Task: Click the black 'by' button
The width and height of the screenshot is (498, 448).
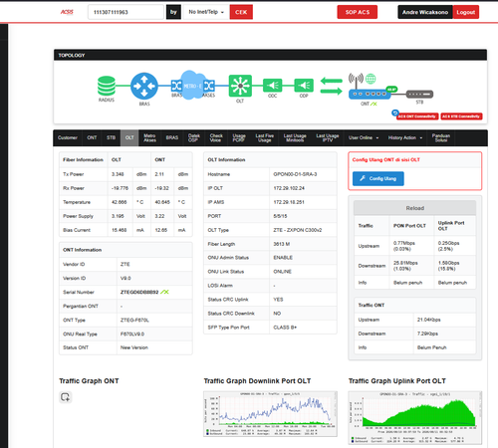Action: 173,12
